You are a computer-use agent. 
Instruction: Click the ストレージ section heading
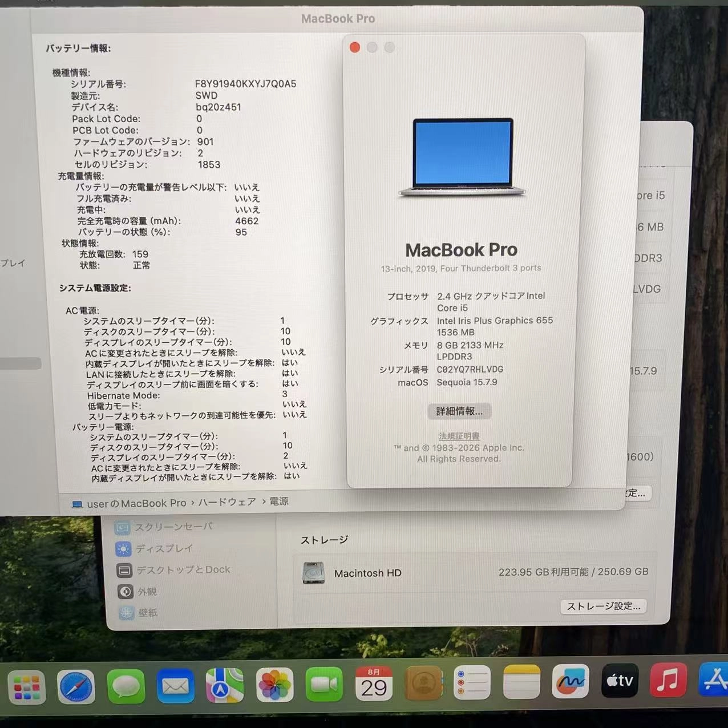click(325, 540)
